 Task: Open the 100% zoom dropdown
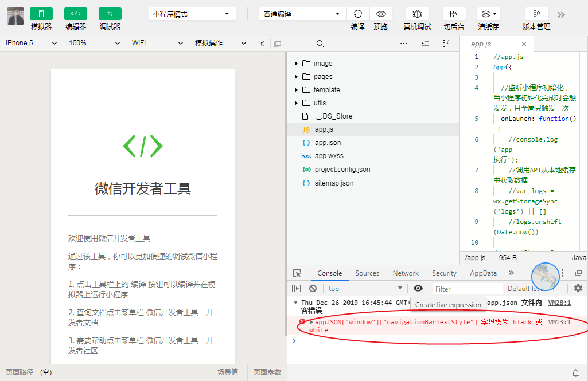[94, 43]
